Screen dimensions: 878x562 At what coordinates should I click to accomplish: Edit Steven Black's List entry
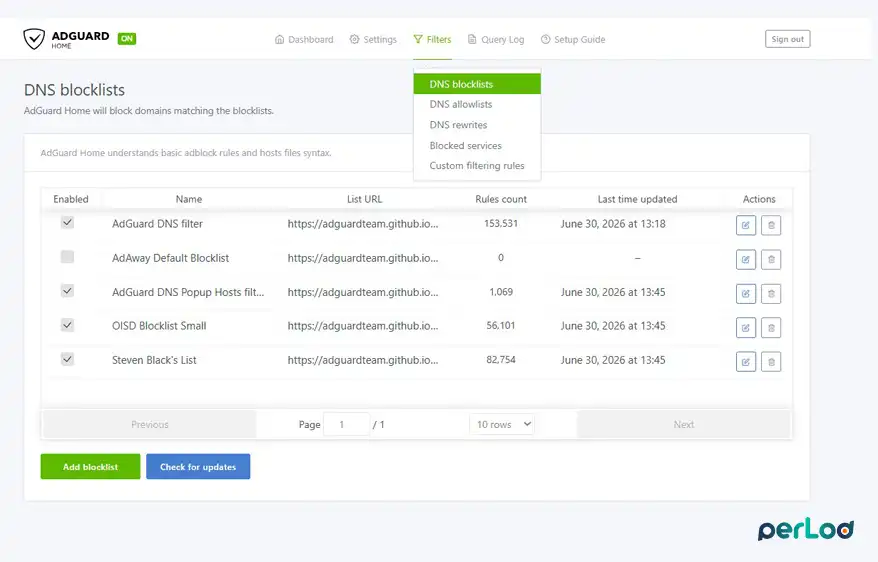click(746, 362)
